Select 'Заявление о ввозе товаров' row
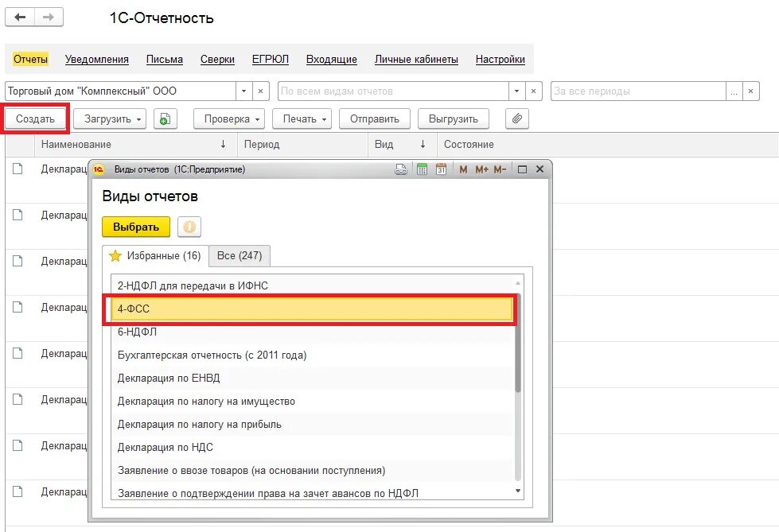Screen dimensions: 779x532 click(312, 471)
